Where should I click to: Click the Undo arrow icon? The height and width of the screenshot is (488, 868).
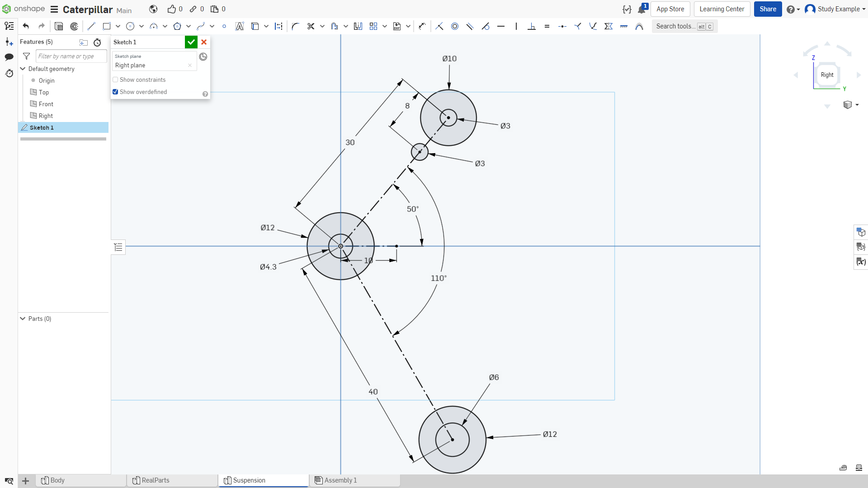click(x=26, y=26)
